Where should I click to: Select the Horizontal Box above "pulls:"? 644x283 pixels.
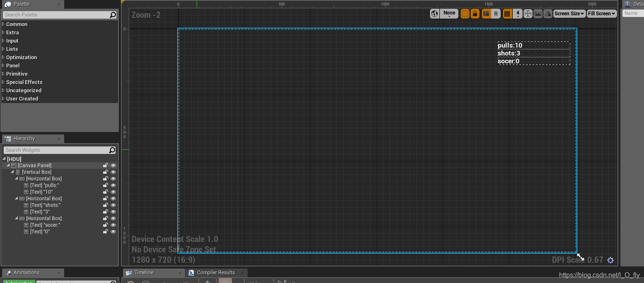59,179
